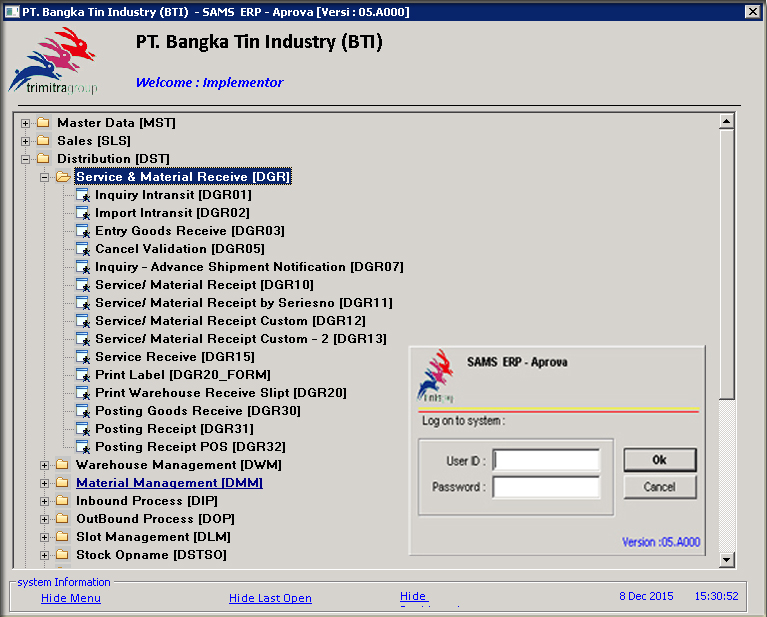Click the Ok button in login dialog
This screenshot has height=617, width=767.
pos(659,460)
